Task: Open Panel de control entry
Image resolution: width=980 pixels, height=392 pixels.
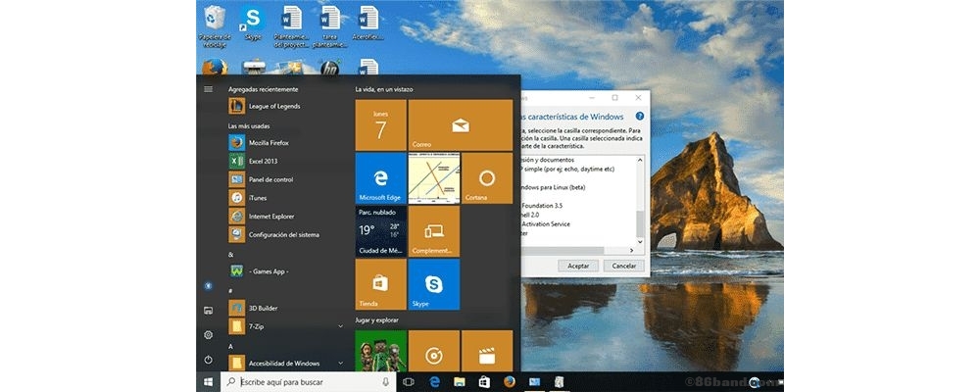Action: point(270,179)
